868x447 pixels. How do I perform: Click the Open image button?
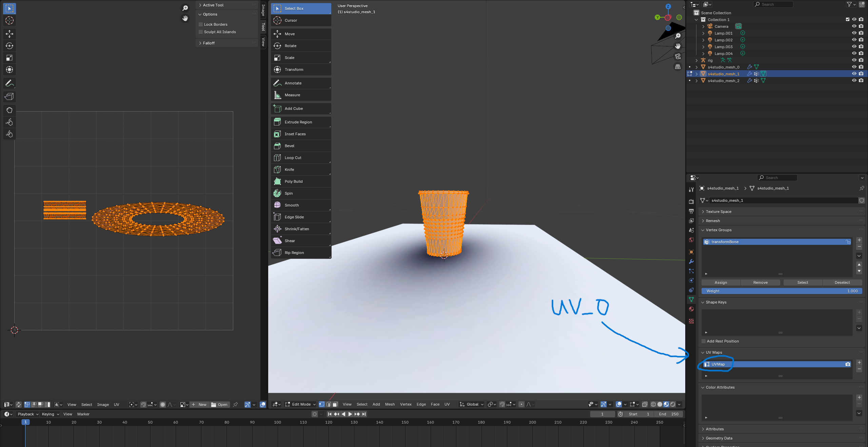[x=219, y=405]
